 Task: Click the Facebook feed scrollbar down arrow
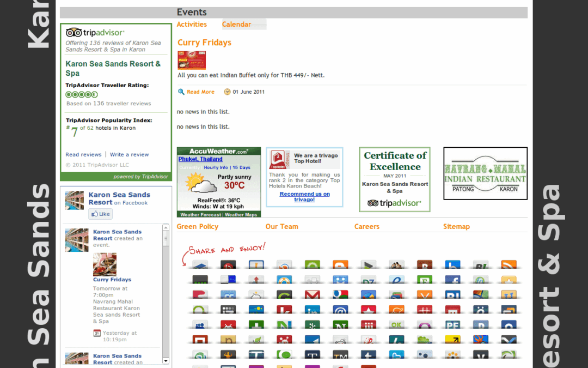click(x=166, y=361)
